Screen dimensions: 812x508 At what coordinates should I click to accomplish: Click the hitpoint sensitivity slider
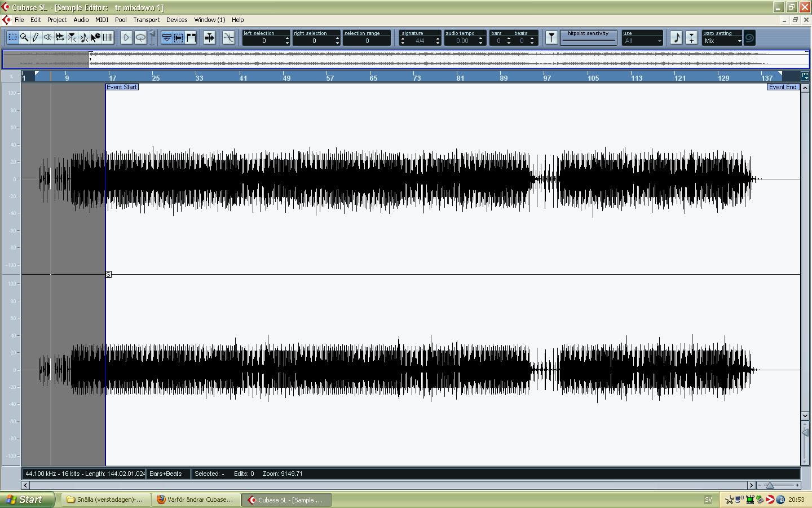(x=588, y=38)
